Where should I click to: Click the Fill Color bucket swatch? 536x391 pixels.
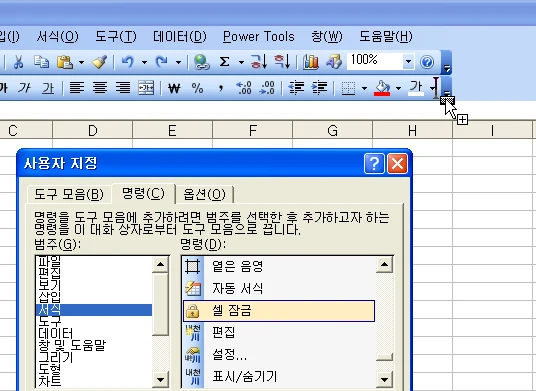(x=382, y=88)
